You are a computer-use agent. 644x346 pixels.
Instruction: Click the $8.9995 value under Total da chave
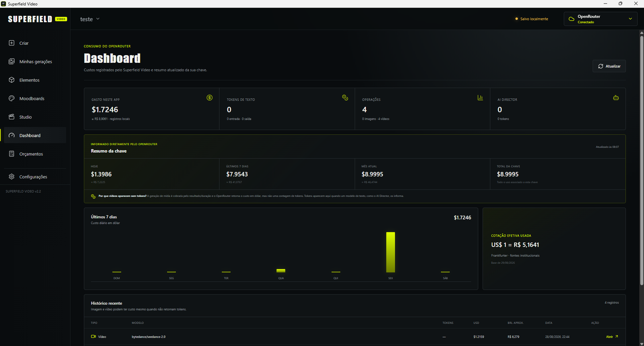click(x=508, y=174)
